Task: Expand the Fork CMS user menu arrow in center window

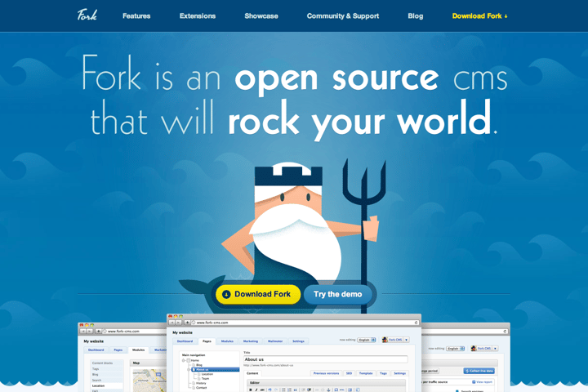Action: pos(406,340)
